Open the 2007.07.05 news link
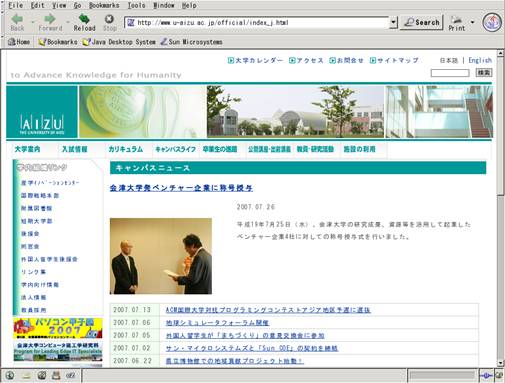Screen dimensions: 505x383 pyautogui.click(x=245, y=336)
